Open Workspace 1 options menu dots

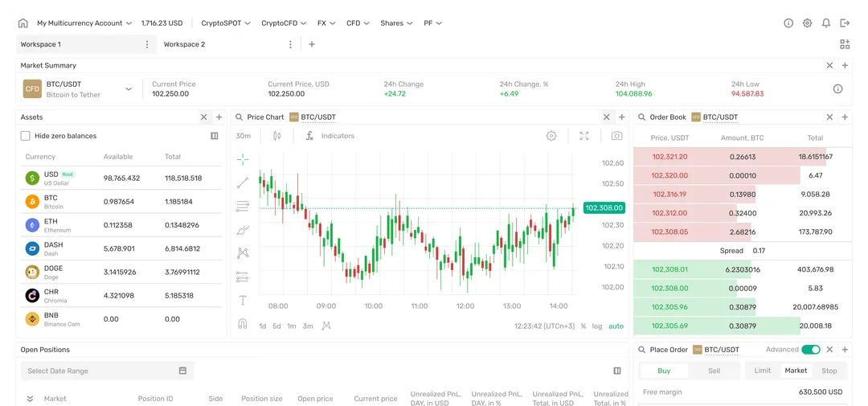[147, 44]
